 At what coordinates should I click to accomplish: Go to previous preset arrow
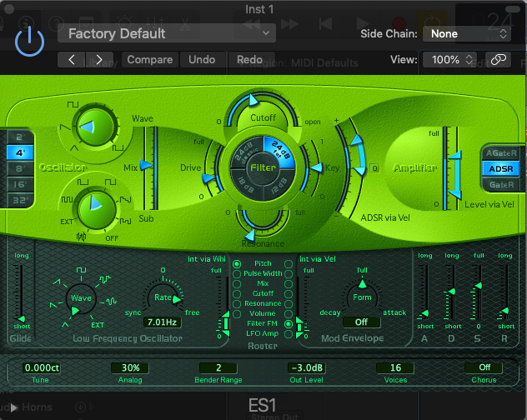click(71, 60)
